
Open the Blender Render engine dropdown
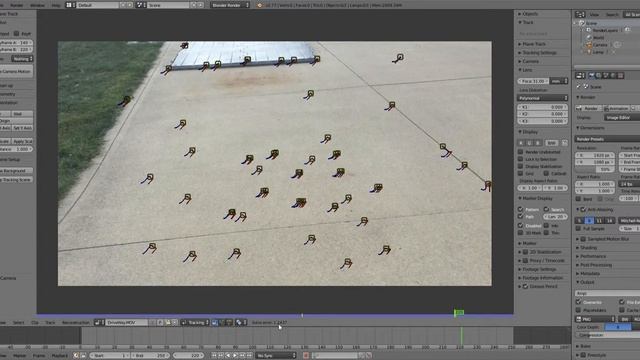(x=231, y=5)
